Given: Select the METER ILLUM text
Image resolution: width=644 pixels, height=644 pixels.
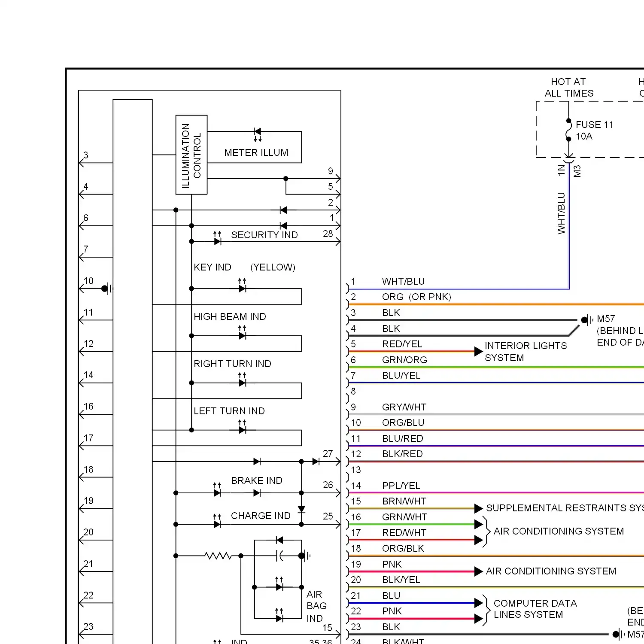Looking at the screenshot, I should point(256,153).
